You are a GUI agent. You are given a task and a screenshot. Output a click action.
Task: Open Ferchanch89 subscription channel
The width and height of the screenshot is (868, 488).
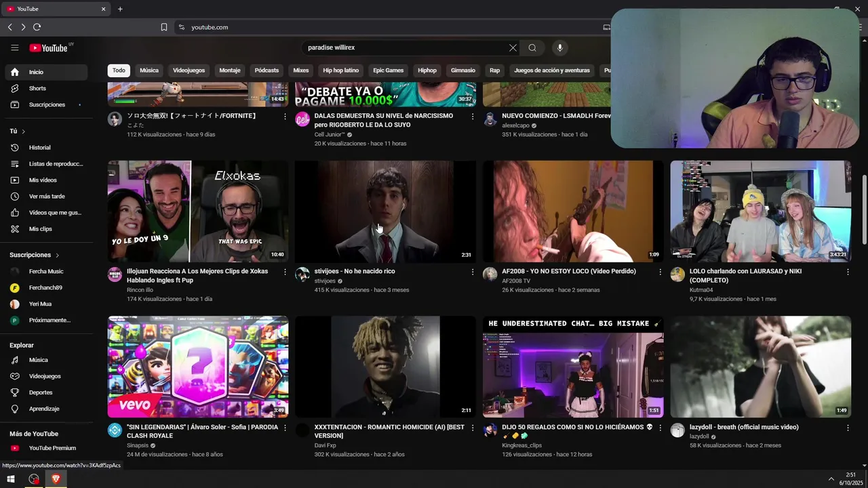46,287
